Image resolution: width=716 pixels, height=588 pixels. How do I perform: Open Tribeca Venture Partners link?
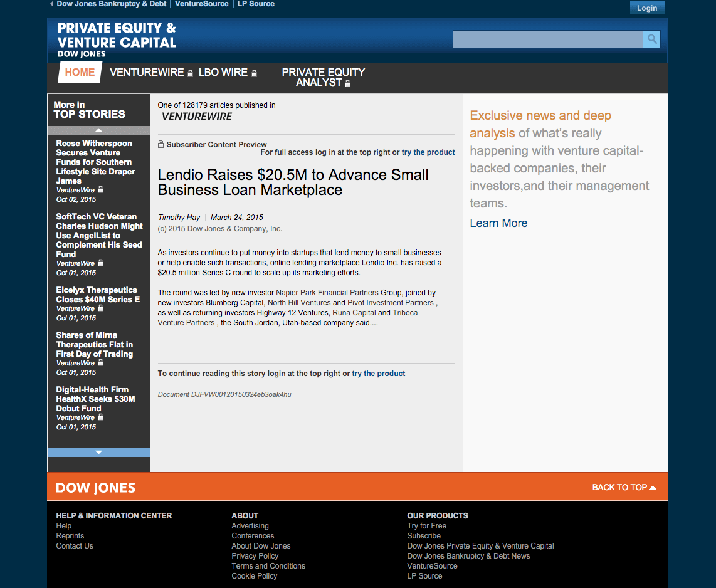[x=288, y=318]
